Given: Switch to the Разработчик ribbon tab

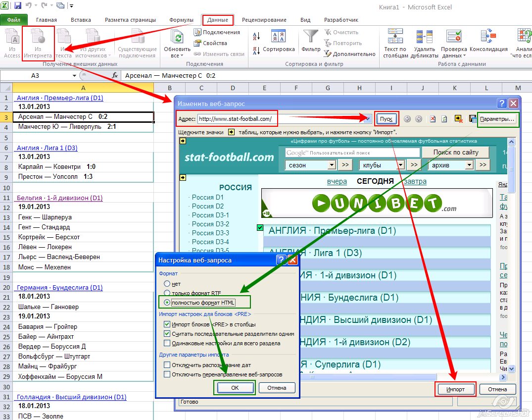Looking at the screenshot, I should (341, 20).
